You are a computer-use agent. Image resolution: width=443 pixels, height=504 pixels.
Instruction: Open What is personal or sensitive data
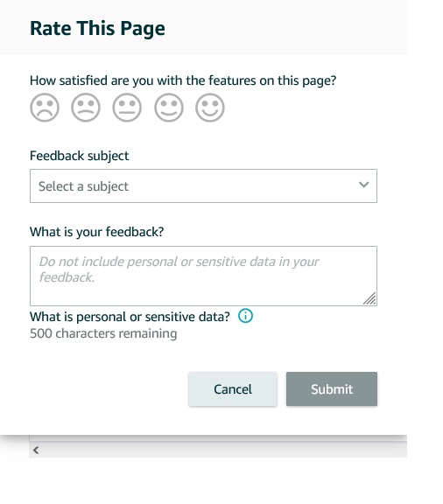(x=130, y=317)
